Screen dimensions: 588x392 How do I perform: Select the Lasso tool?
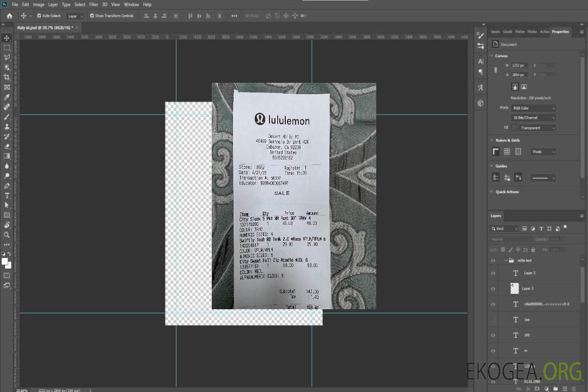[7, 57]
